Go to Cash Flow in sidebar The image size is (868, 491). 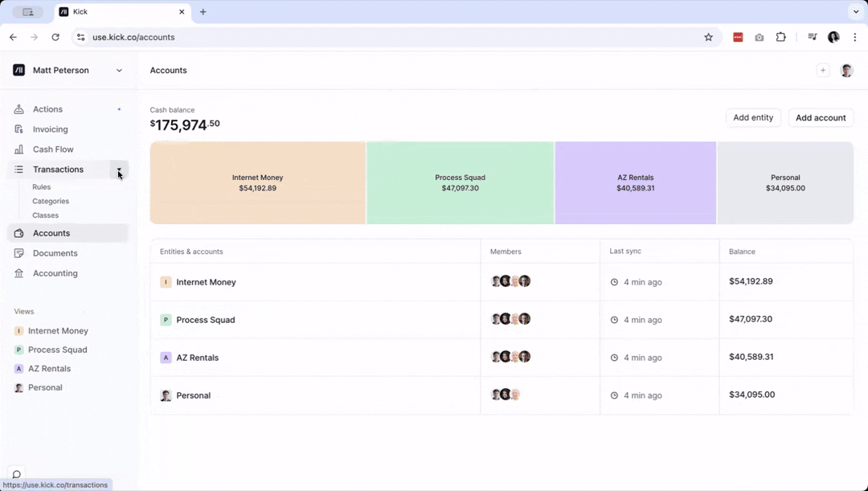[x=53, y=149]
